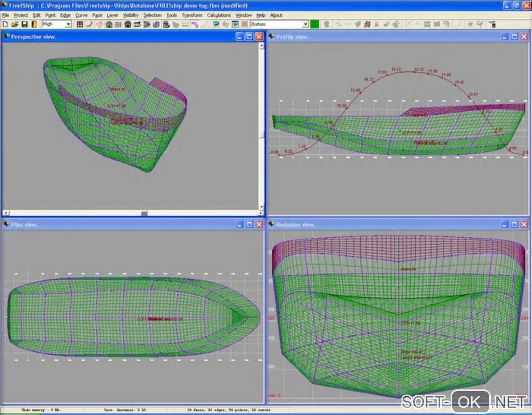Toggle the control curves red curve icon
Viewport: 532px width, 415px height.
90,24
